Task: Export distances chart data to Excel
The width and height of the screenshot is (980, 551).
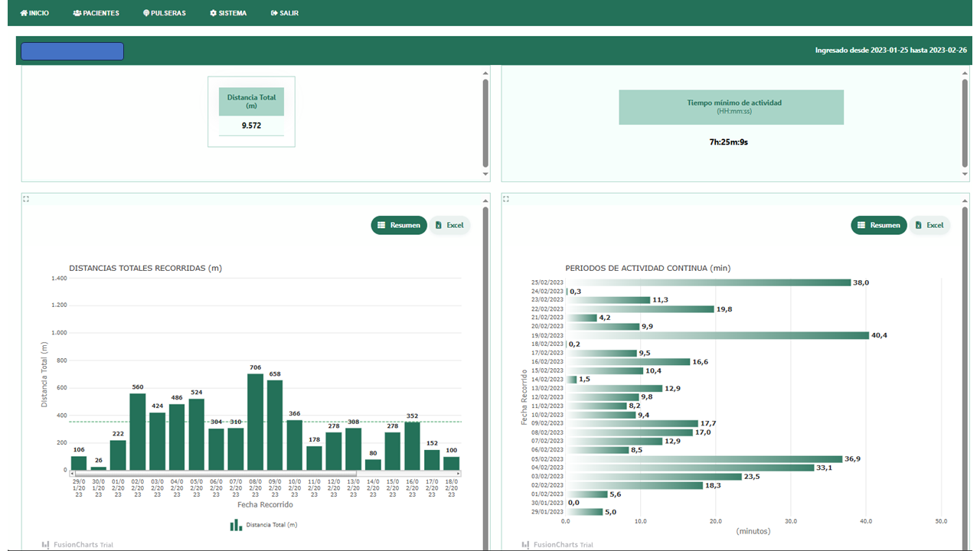Action: (x=449, y=225)
